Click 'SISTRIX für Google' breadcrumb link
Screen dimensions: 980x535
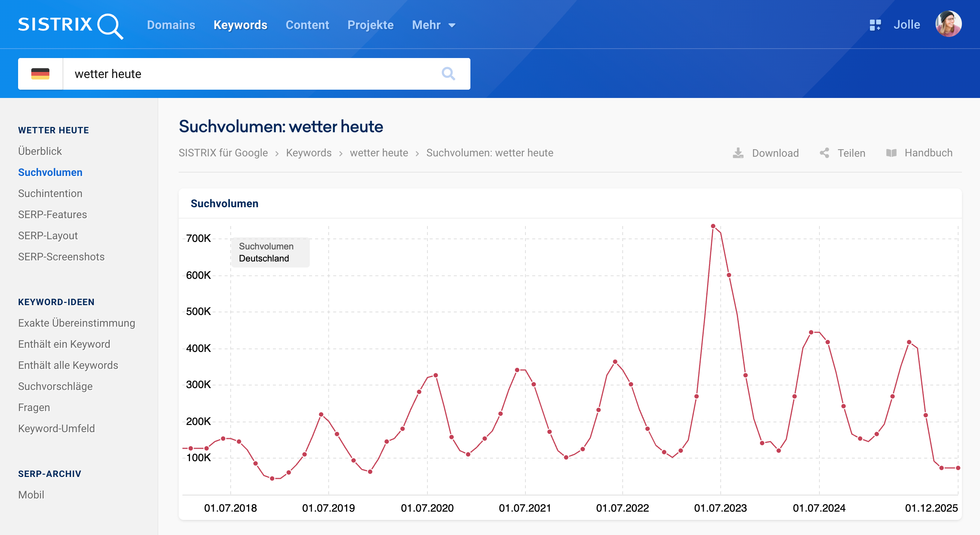[x=223, y=153]
